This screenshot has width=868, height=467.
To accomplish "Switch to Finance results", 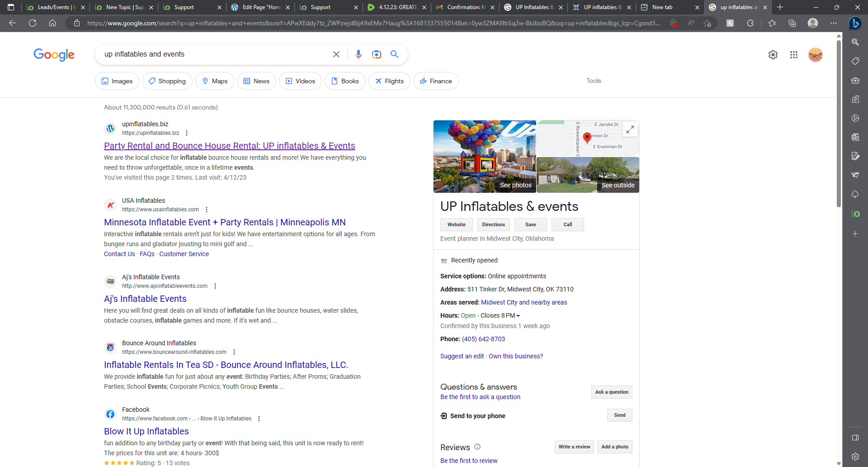I will coord(436,81).
